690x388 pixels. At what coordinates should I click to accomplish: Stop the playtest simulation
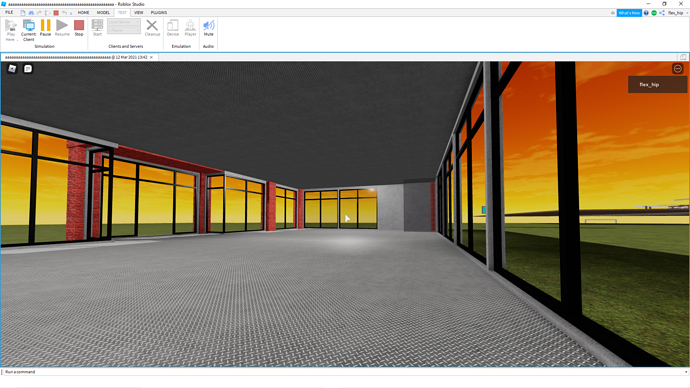[x=79, y=28]
